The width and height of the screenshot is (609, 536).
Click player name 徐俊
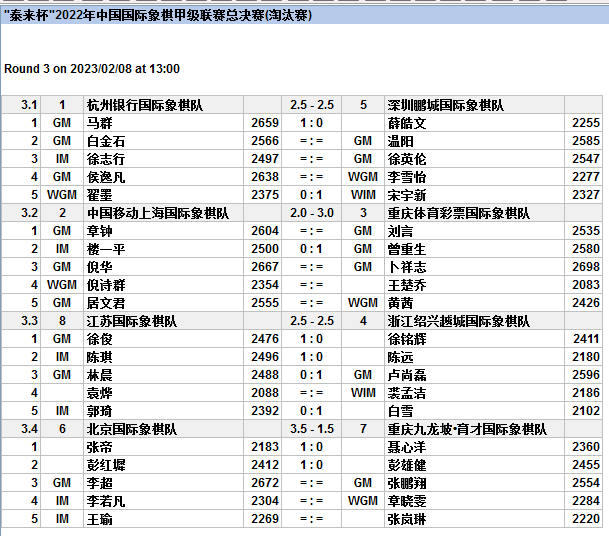click(99, 339)
